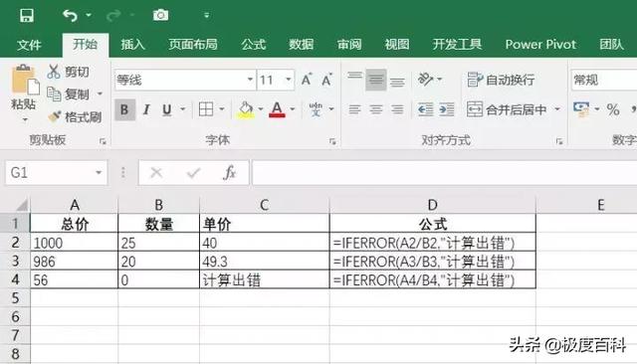Open the Power Pivot tab
Image resolution: width=637 pixels, height=364 pixels.
(540, 44)
